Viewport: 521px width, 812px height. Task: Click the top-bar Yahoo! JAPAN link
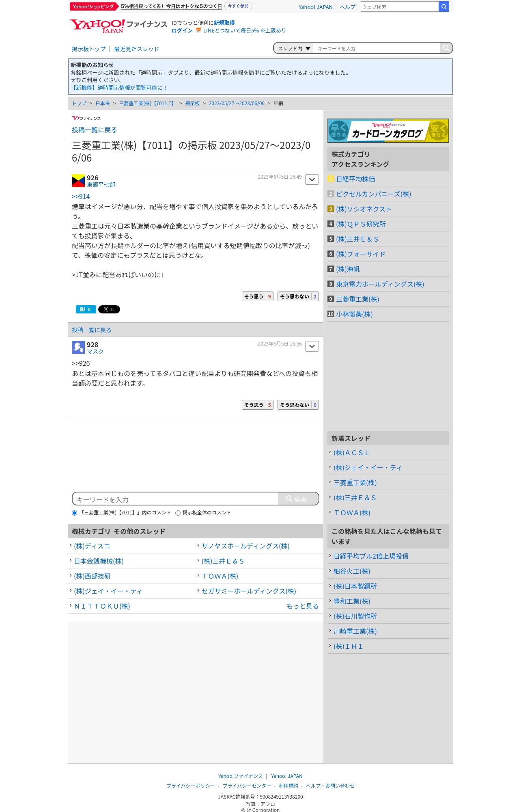(x=315, y=7)
